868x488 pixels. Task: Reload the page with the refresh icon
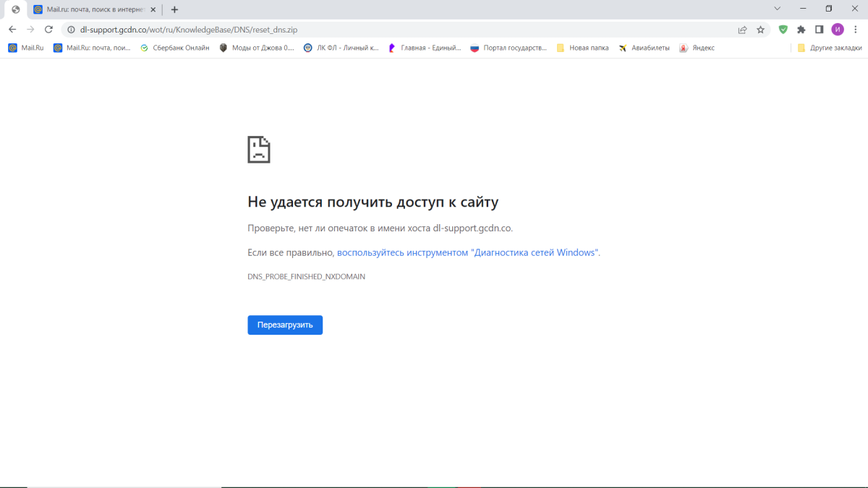click(x=48, y=30)
